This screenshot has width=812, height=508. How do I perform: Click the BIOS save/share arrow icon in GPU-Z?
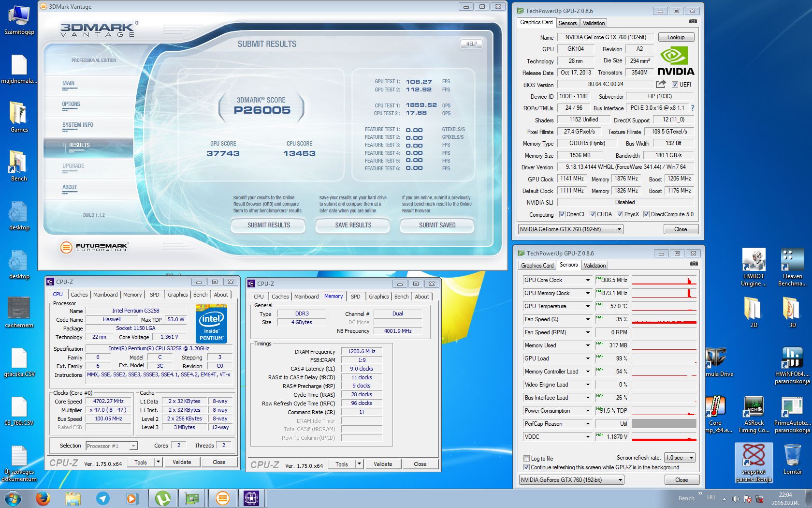coord(661,84)
